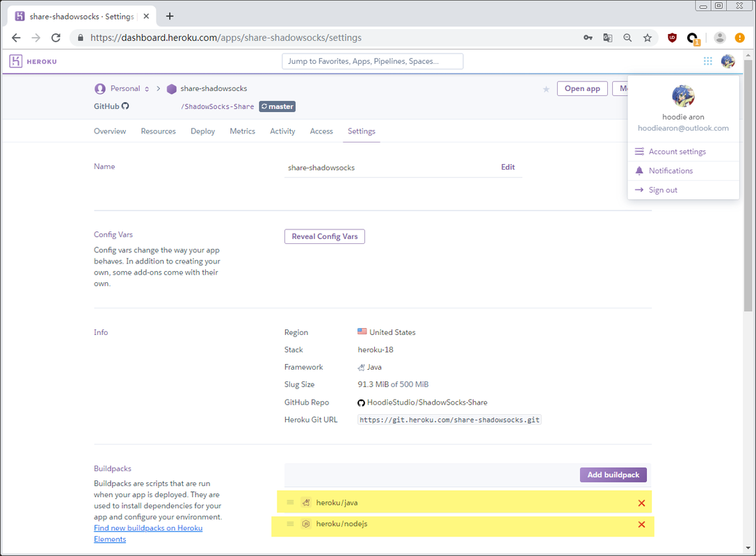This screenshot has width=756, height=556.
Task: Click the padlock site info icon
Action: (81, 38)
